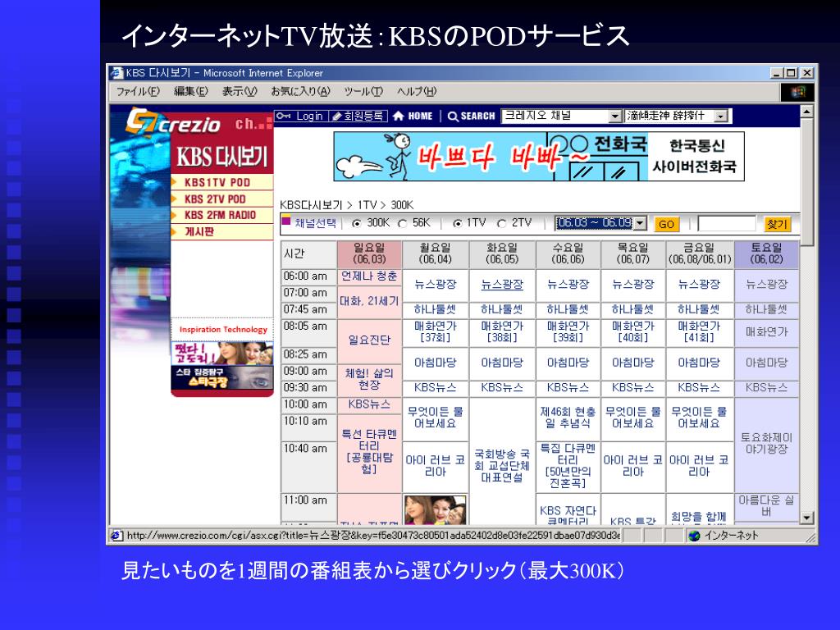Click the scroll down arrow of the page
This screenshot has width=840, height=630.
click(806, 518)
